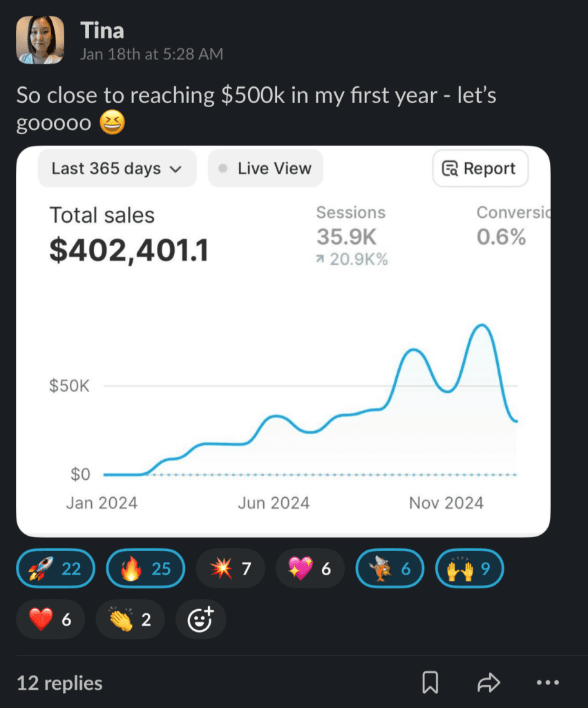Toggle your 🙌 raised hands reaction
The width and height of the screenshot is (588, 708).
469,568
